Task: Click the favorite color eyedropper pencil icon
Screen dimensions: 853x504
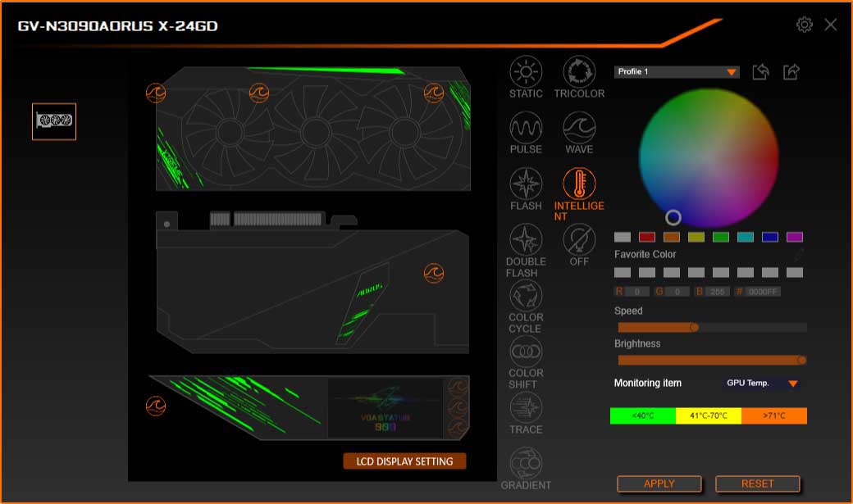Action: coord(798,254)
